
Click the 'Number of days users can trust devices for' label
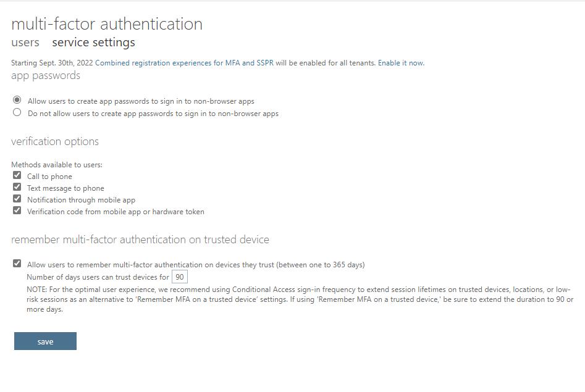click(98, 277)
